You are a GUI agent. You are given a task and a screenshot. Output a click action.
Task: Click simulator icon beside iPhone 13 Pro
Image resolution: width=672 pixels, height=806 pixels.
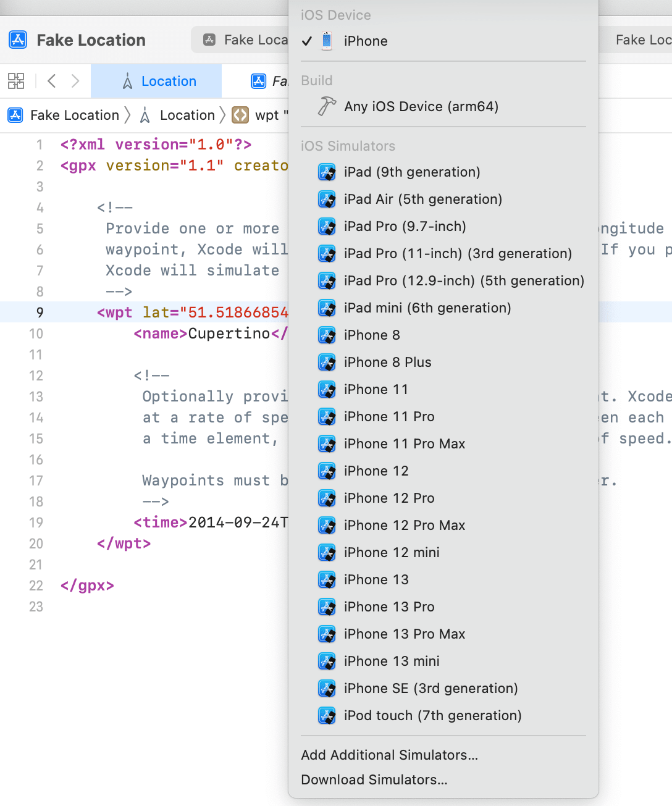pyautogui.click(x=327, y=607)
